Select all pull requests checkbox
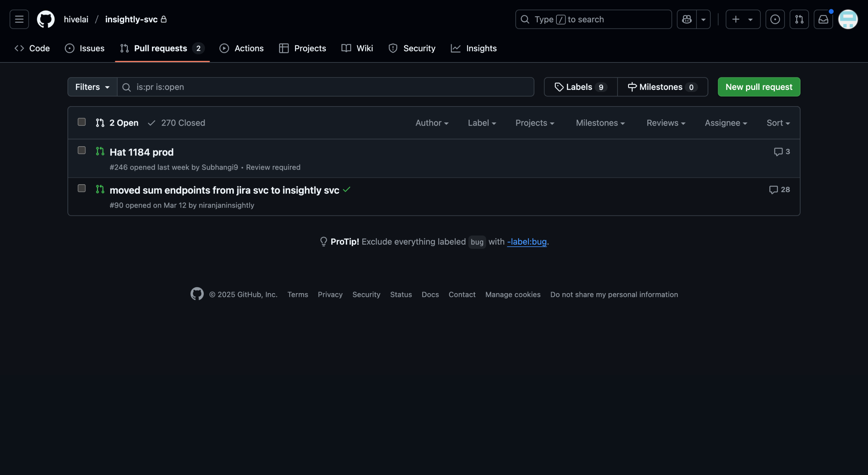 pyautogui.click(x=81, y=122)
